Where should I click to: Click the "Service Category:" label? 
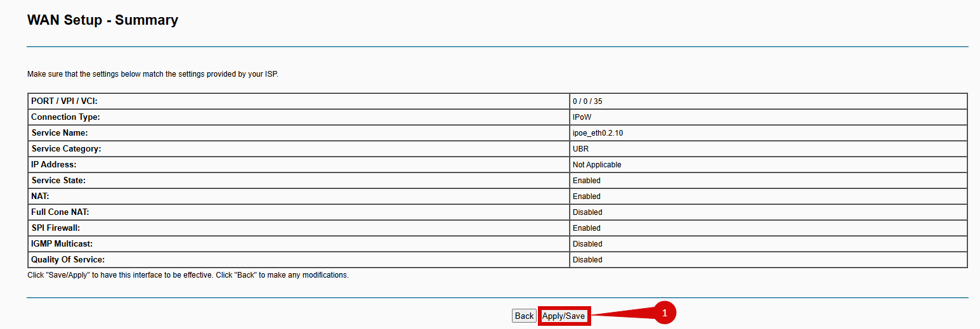(x=66, y=149)
